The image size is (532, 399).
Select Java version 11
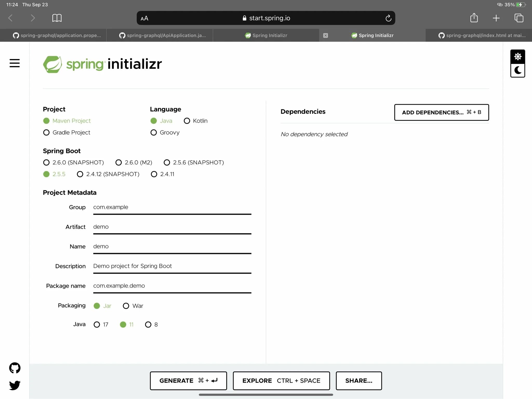pyautogui.click(x=127, y=324)
